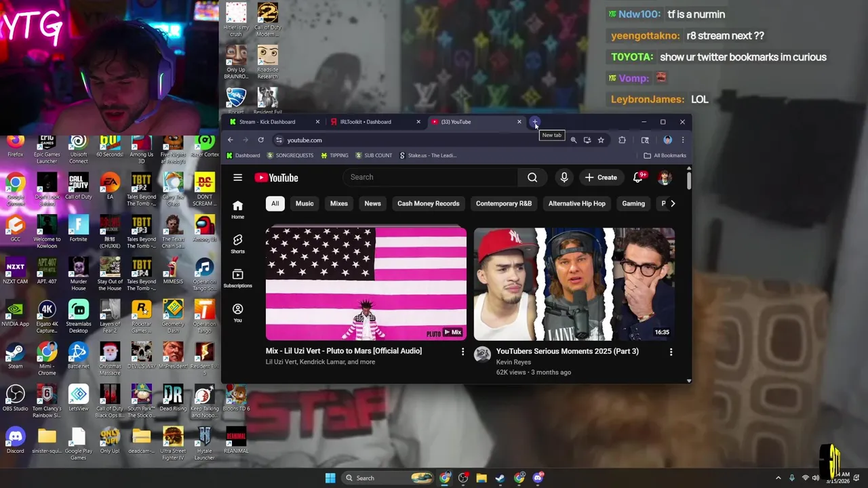Go back in Chrome
The width and height of the screenshot is (868, 488).
[231, 140]
